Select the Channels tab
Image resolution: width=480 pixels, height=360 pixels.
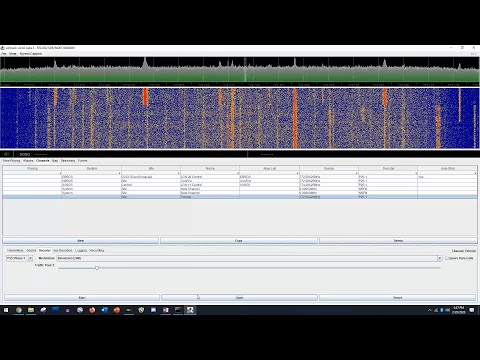point(43,161)
